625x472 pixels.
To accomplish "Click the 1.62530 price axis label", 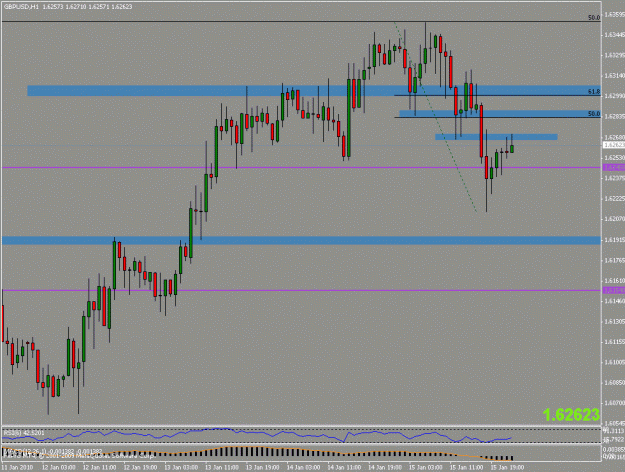I will [x=614, y=157].
